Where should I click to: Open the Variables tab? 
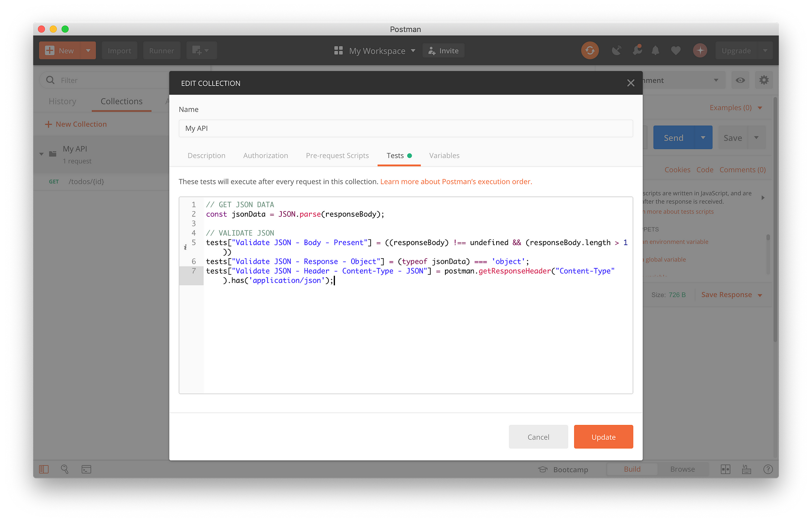point(444,155)
